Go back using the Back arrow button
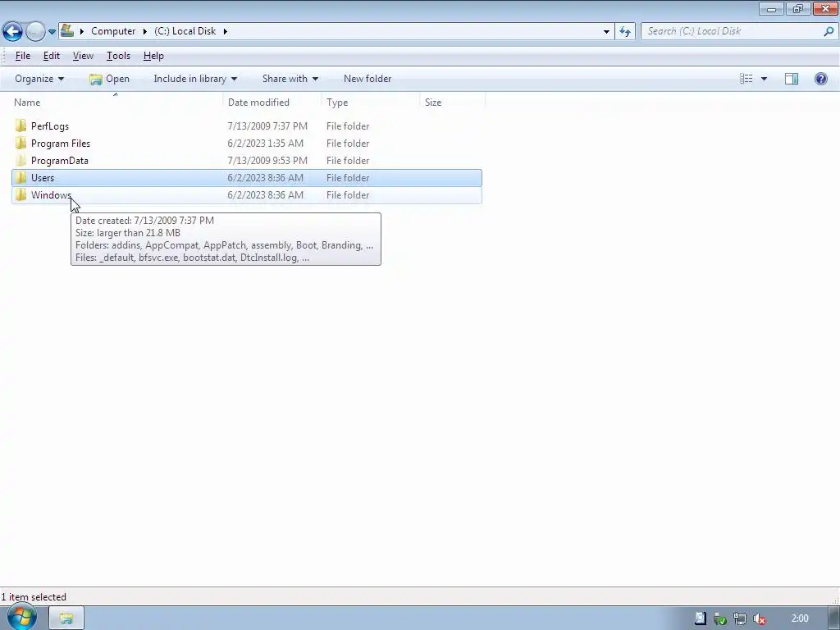This screenshot has height=630, width=840. click(12, 32)
